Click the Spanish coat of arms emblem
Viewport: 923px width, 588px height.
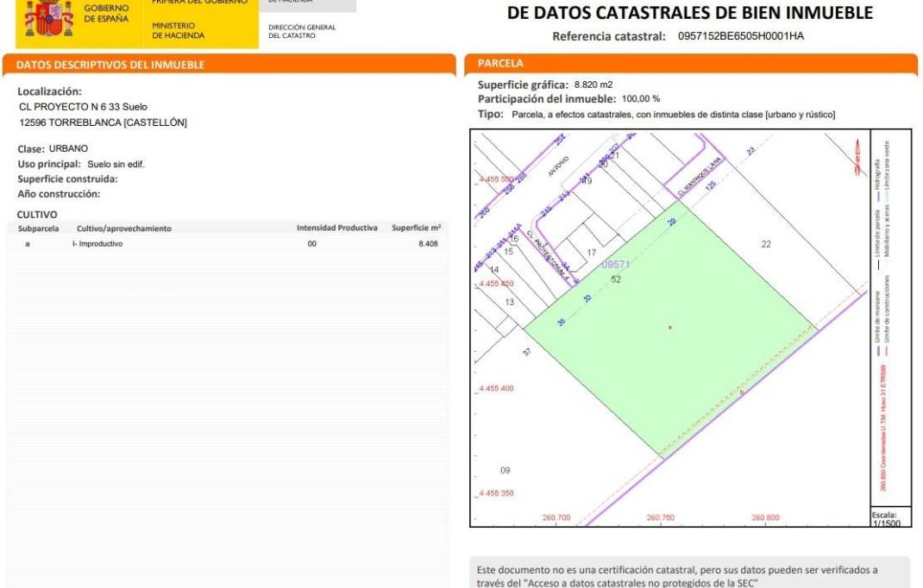pos(48,20)
